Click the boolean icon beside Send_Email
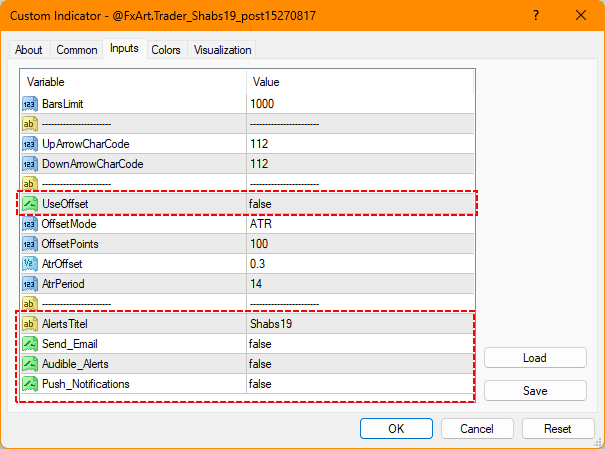Viewport: 605px width, 449px height. coord(30,344)
